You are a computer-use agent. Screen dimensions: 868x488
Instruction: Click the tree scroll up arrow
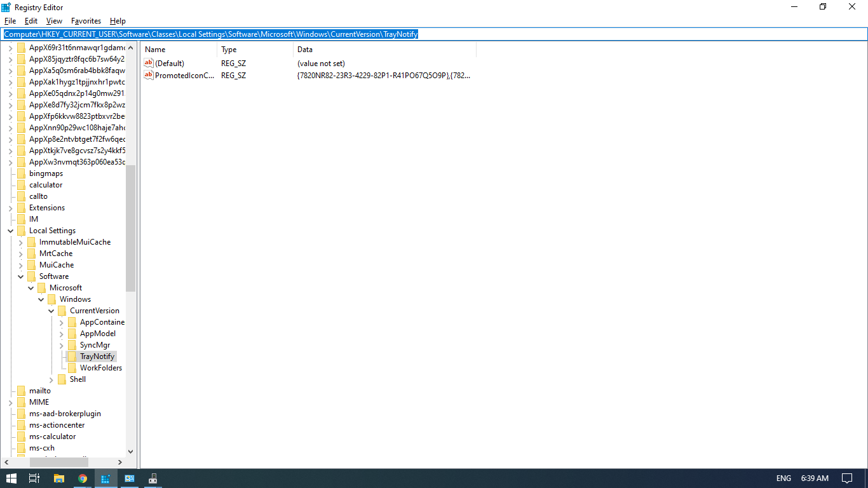[x=131, y=48]
